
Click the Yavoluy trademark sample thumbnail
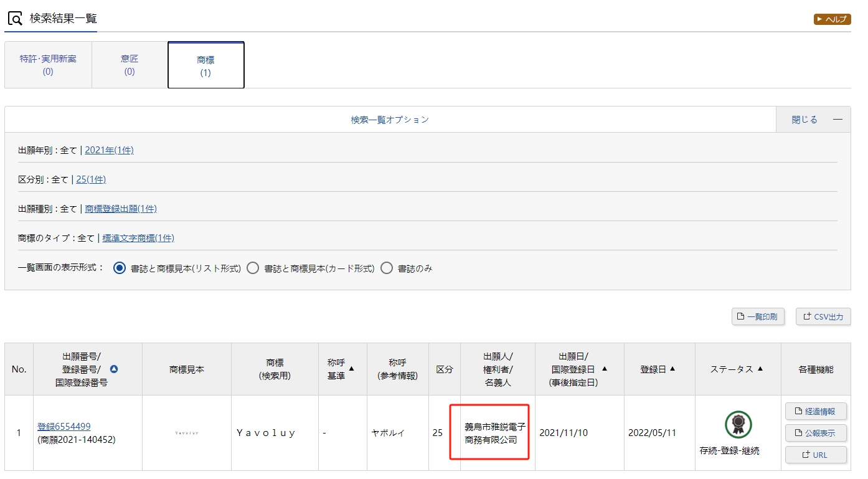pyautogui.click(x=187, y=432)
